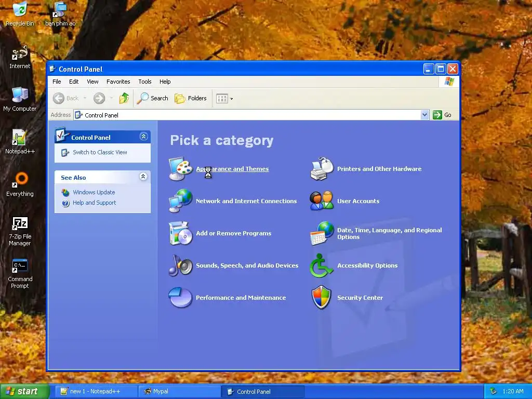Click the Start button
The height and width of the screenshot is (399, 532).
[24, 391]
